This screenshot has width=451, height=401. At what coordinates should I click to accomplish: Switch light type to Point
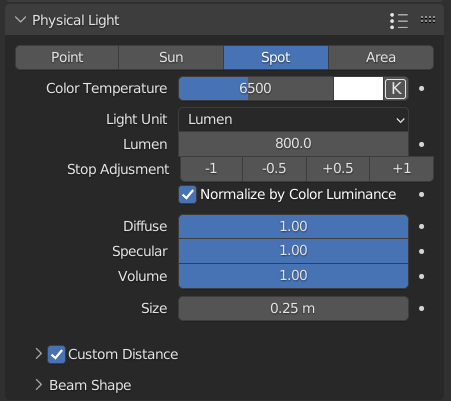click(x=67, y=57)
